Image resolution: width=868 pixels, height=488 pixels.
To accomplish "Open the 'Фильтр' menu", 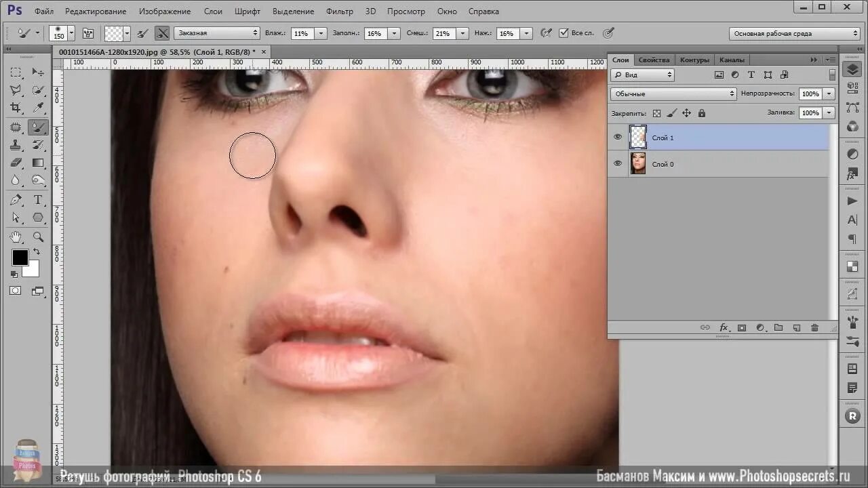I will point(339,12).
